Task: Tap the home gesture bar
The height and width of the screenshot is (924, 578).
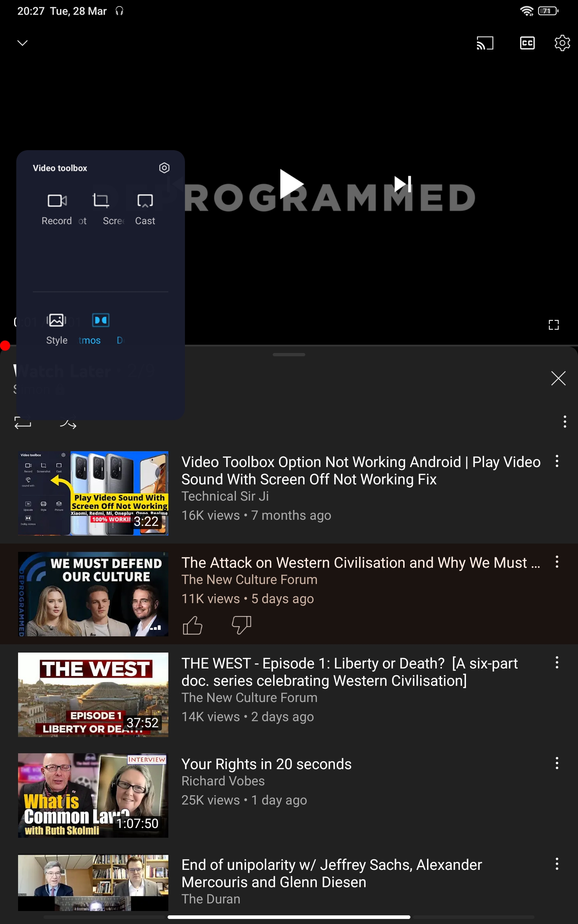Action: coord(289,917)
